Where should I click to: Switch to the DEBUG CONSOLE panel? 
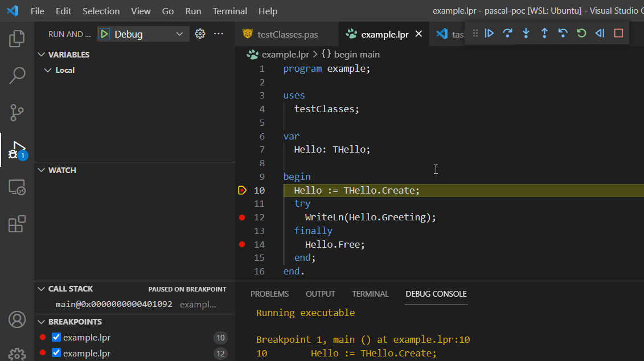pos(436,294)
